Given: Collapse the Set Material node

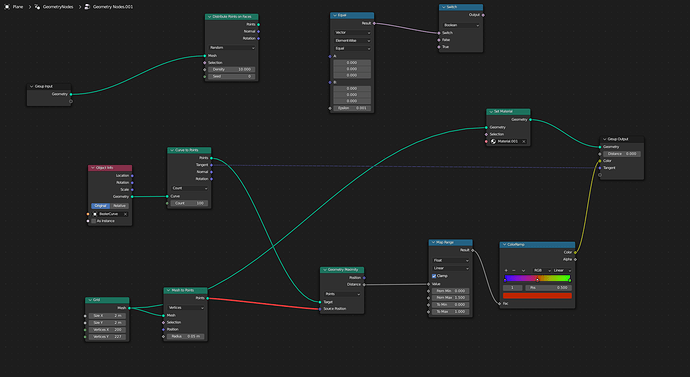Looking at the screenshot, I should point(491,112).
